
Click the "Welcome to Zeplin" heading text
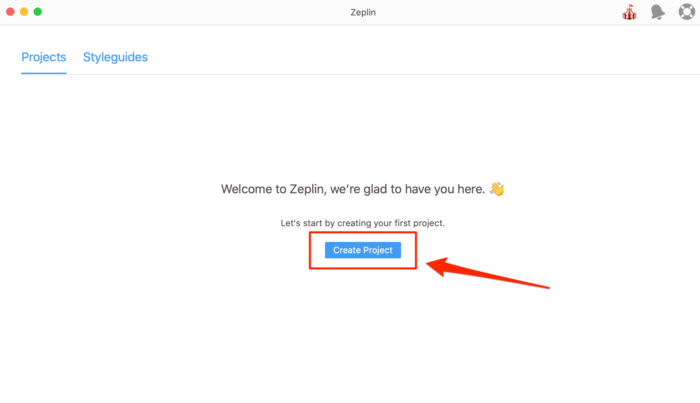[x=352, y=188]
